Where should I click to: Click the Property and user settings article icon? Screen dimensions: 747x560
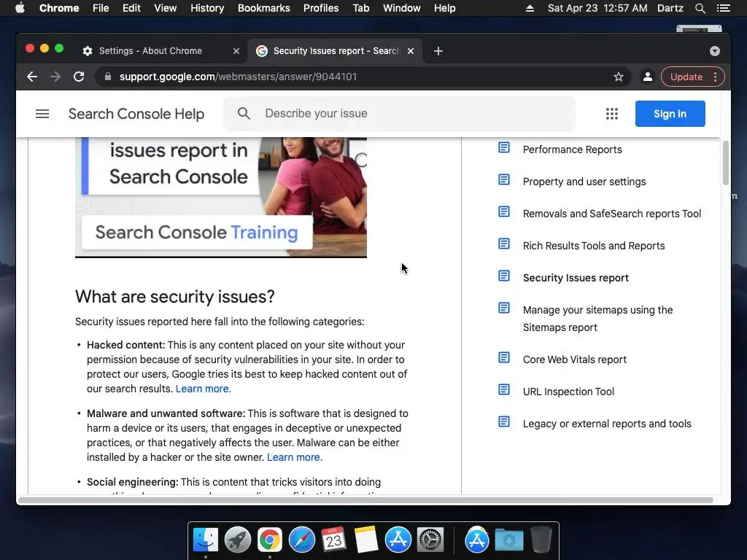pos(504,179)
